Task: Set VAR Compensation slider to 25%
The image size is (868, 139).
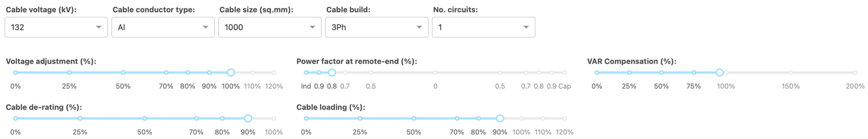Action: (629, 72)
